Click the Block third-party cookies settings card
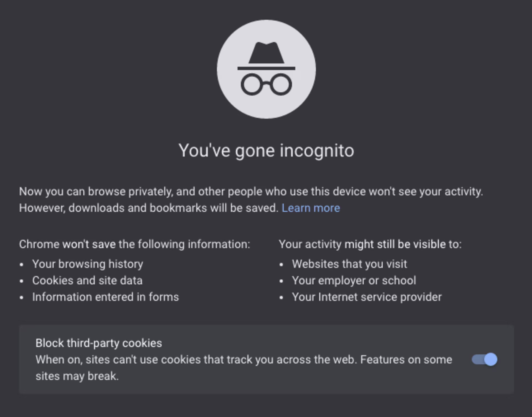 [266, 360]
